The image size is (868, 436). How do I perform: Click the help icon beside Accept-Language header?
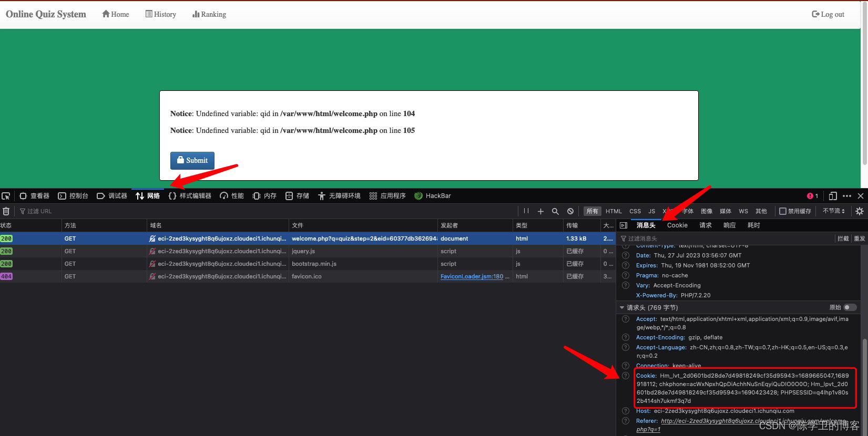pos(626,347)
